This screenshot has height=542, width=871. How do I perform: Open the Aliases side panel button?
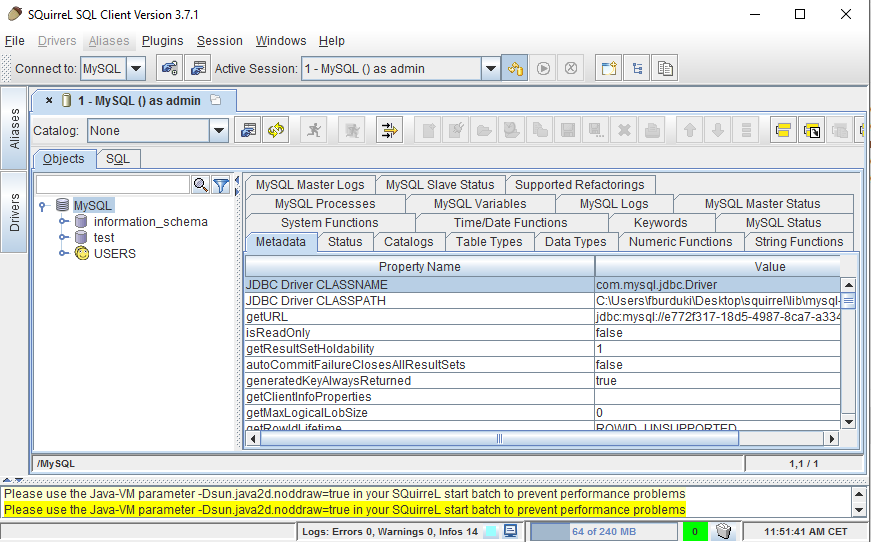pos(15,128)
